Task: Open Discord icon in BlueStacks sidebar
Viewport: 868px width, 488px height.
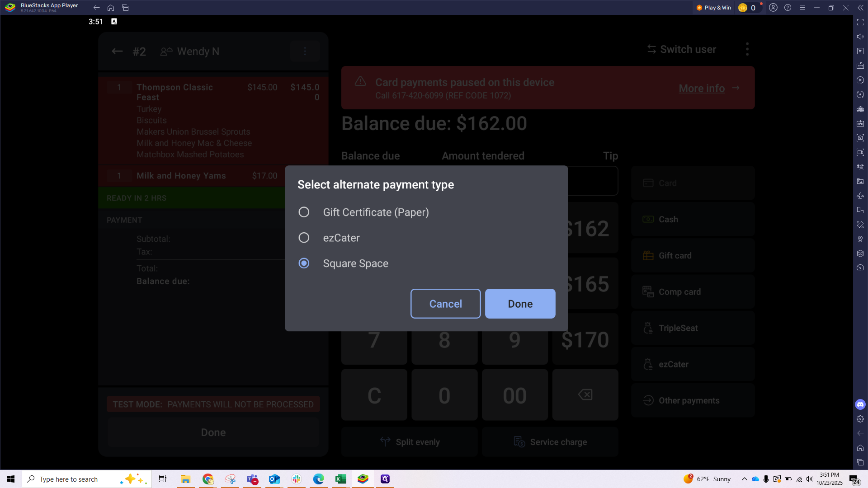Action: click(860, 404)
